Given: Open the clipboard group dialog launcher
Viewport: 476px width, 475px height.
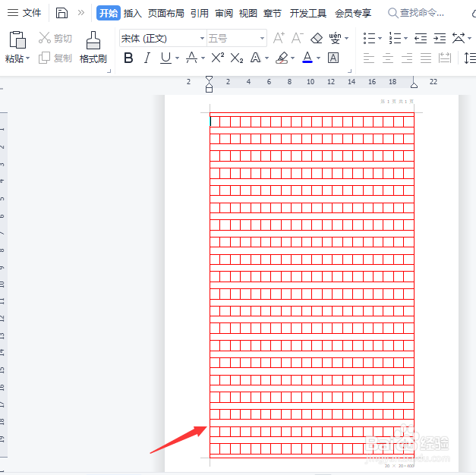Looking at the screenshot, I should pyautogui.click(x=109, y=71).
